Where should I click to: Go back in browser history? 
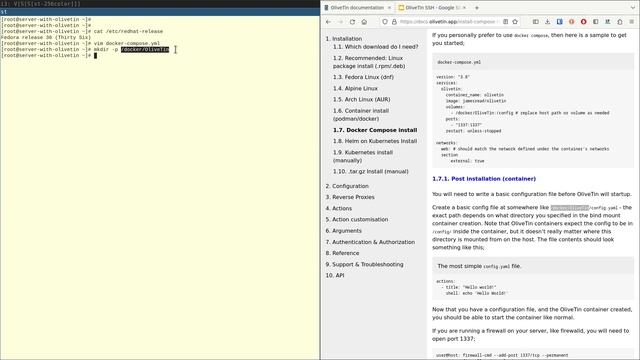click(x=329, y=22)
